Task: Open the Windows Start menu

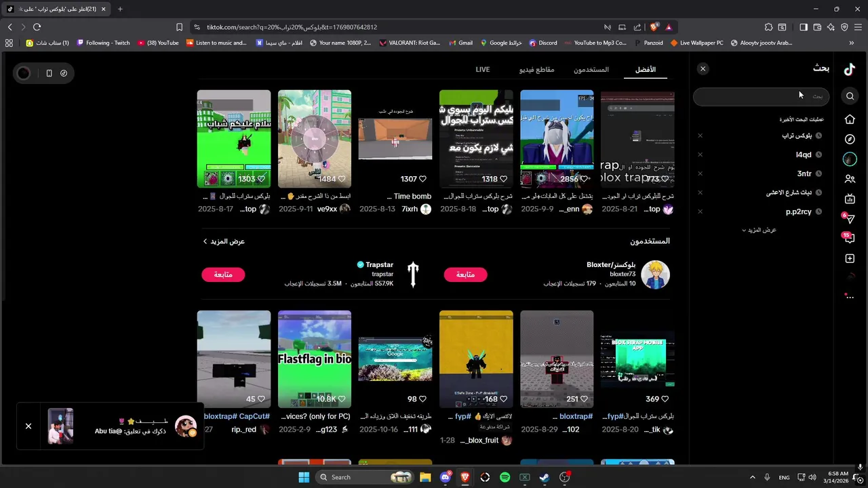Action: point(304,477)
